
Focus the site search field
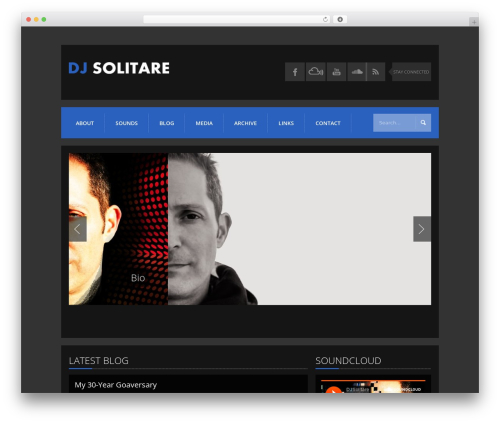click(394, 123)
